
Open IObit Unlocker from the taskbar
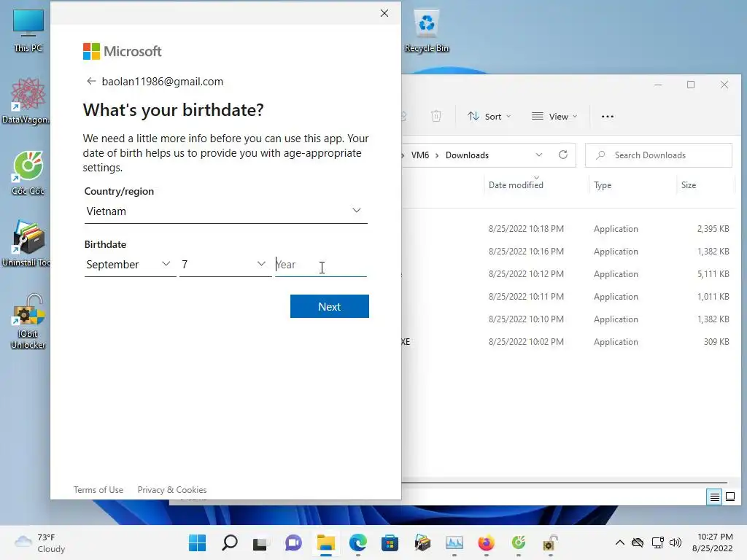[x=550, y=542]
